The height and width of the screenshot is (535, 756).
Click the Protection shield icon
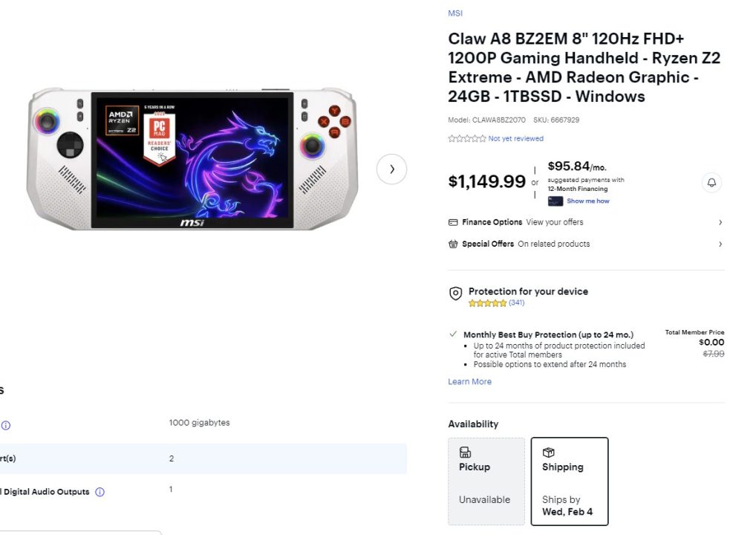455,294
